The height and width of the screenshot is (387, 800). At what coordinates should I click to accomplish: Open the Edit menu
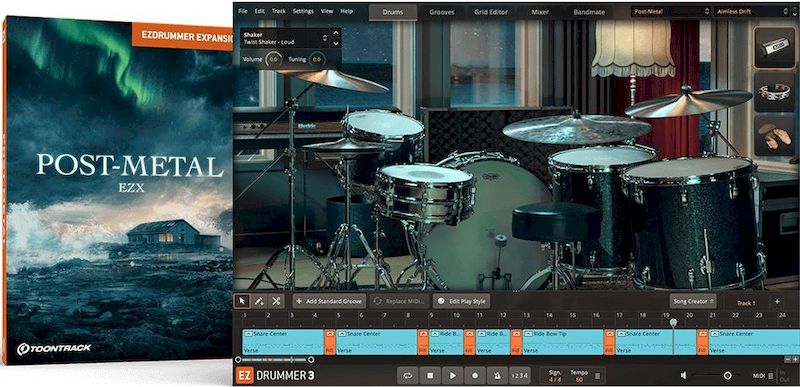coord(260,11)
